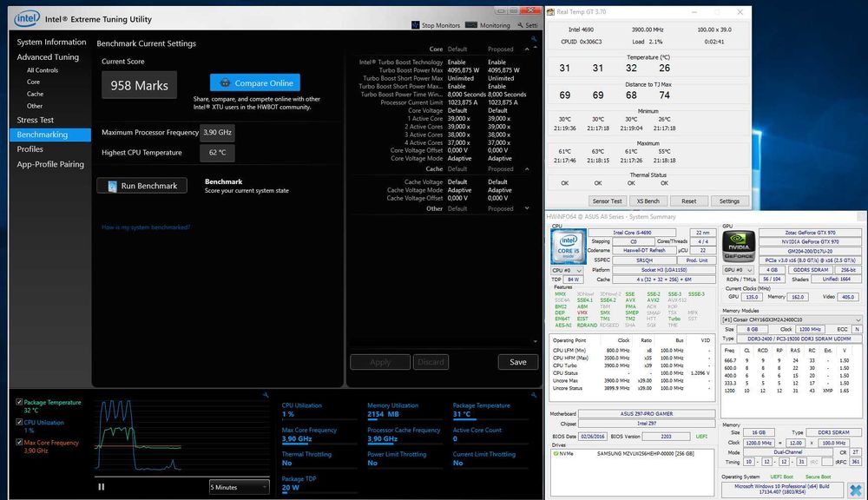The image size is (868, 500).
Task: Expand the Other settings section
Action: [527, 208]
